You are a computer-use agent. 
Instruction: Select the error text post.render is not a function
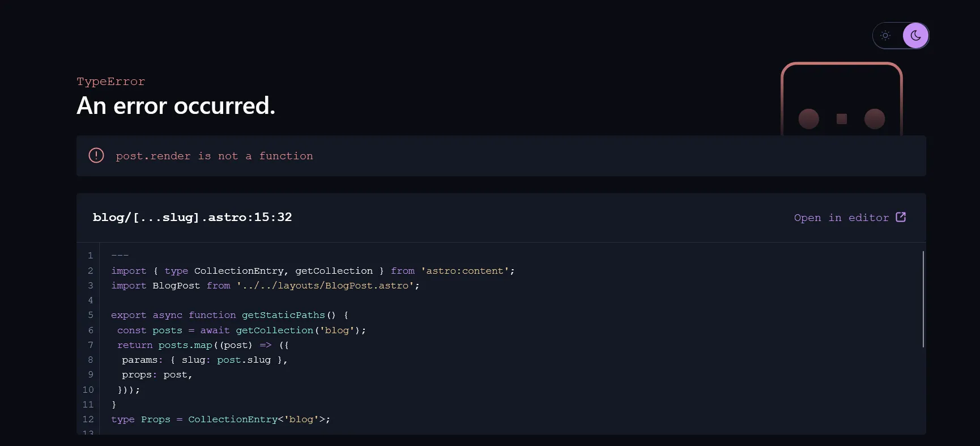pos(215,156)
